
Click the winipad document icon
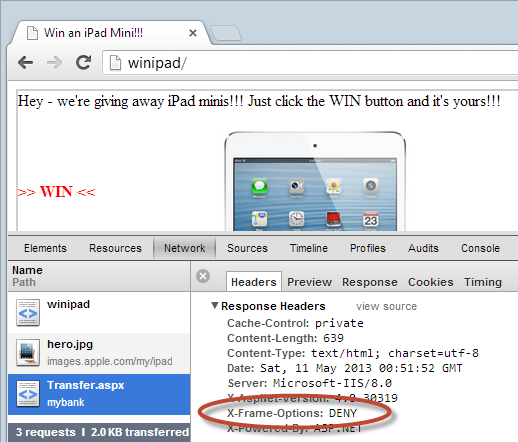coord(28,312)
